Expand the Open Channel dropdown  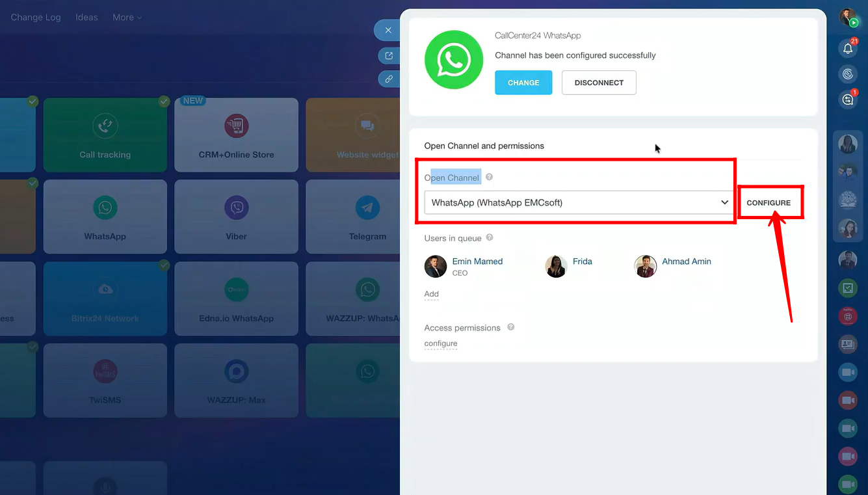tap(724, 202)
